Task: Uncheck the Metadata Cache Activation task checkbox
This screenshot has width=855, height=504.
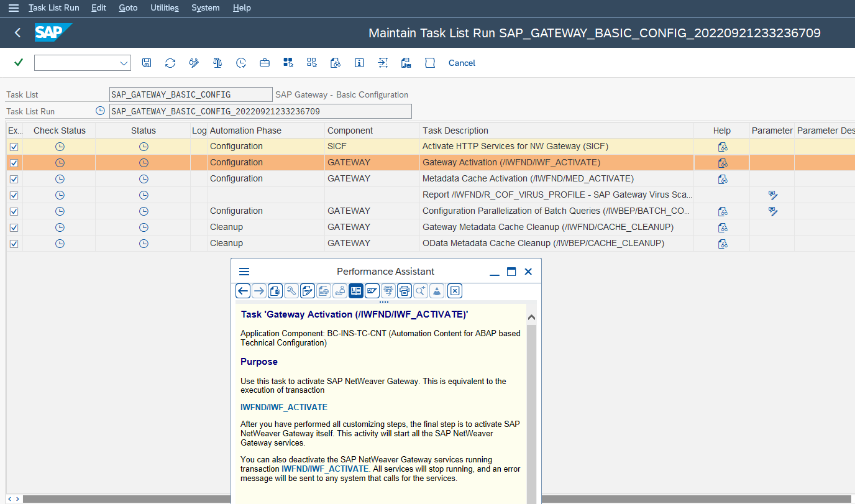Action: click(14, 179)
